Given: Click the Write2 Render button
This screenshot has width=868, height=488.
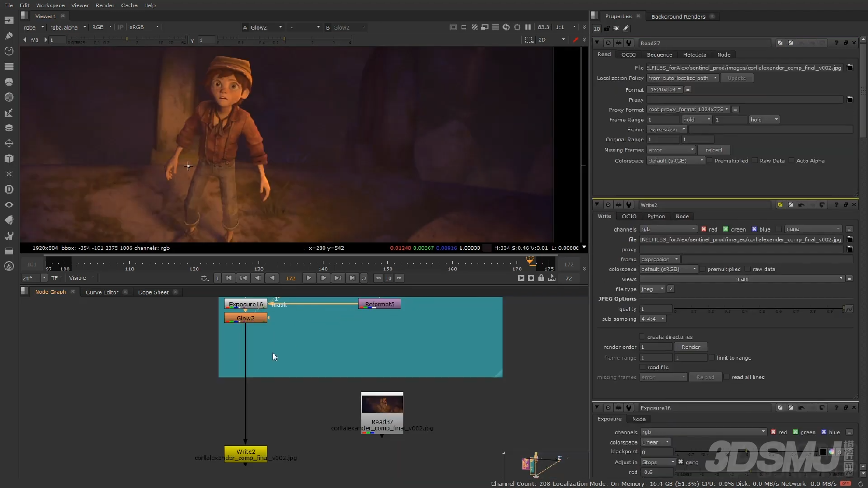Looking at the screenshot, I should point(690,347).
